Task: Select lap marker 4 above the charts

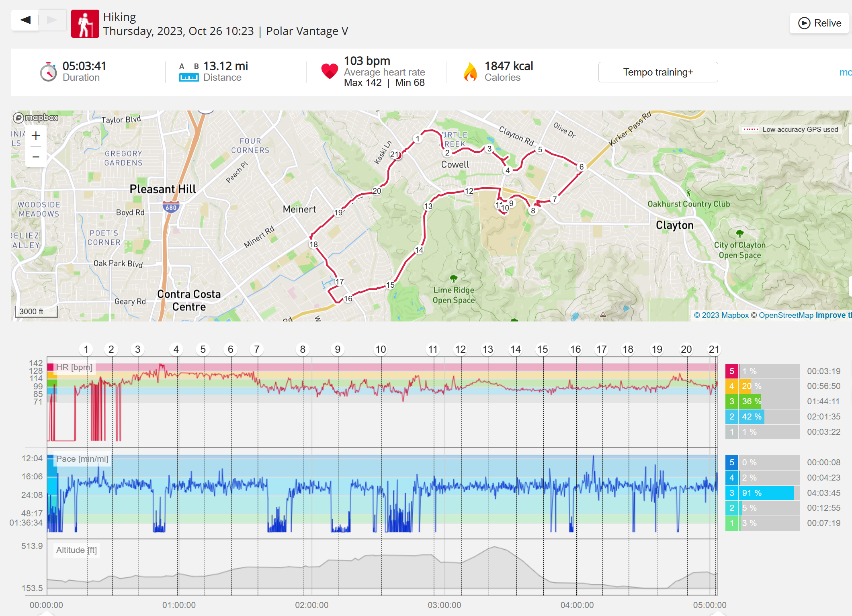Action: click(x=176, y=350)
